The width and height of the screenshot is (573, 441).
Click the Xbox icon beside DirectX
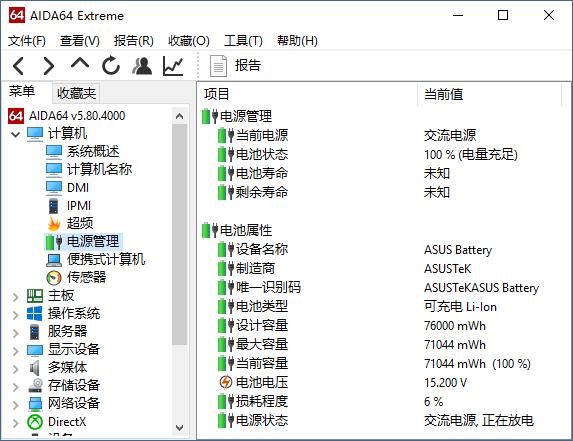[x=35, y=422]
